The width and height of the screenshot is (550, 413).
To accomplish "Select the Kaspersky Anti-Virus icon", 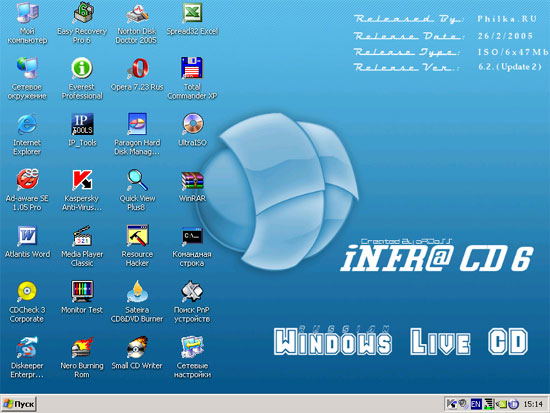I will [82, 179].
